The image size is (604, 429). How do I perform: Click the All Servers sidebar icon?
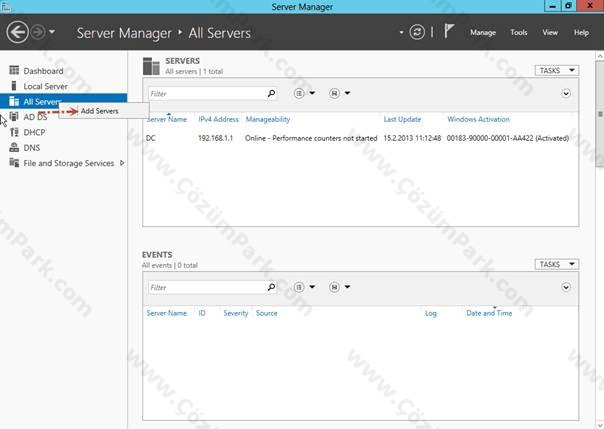click(x=14, y=101)
